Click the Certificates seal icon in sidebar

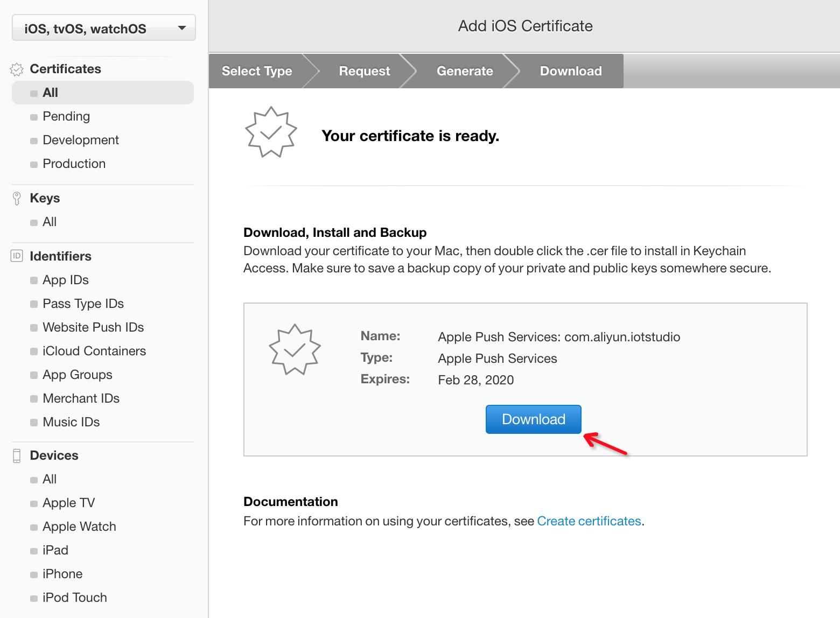coord(17,69)
